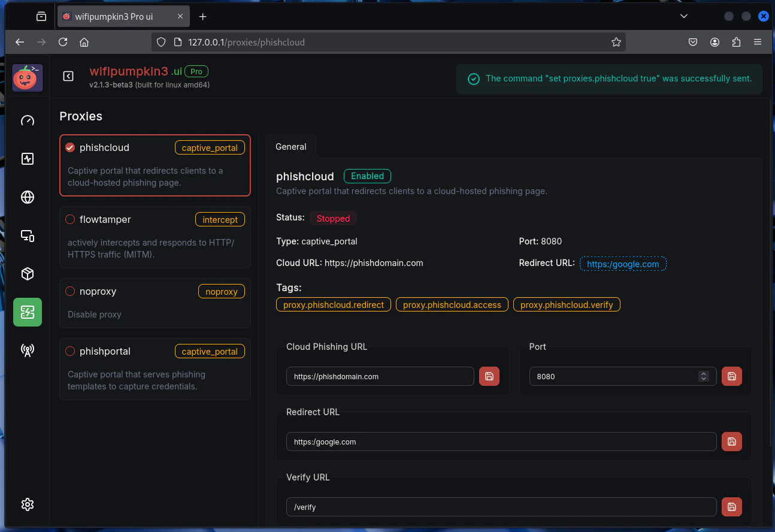Open the package cube sidebar icon
The width and height of the screenshot is (775, 532).
click(x=28, y=274)
